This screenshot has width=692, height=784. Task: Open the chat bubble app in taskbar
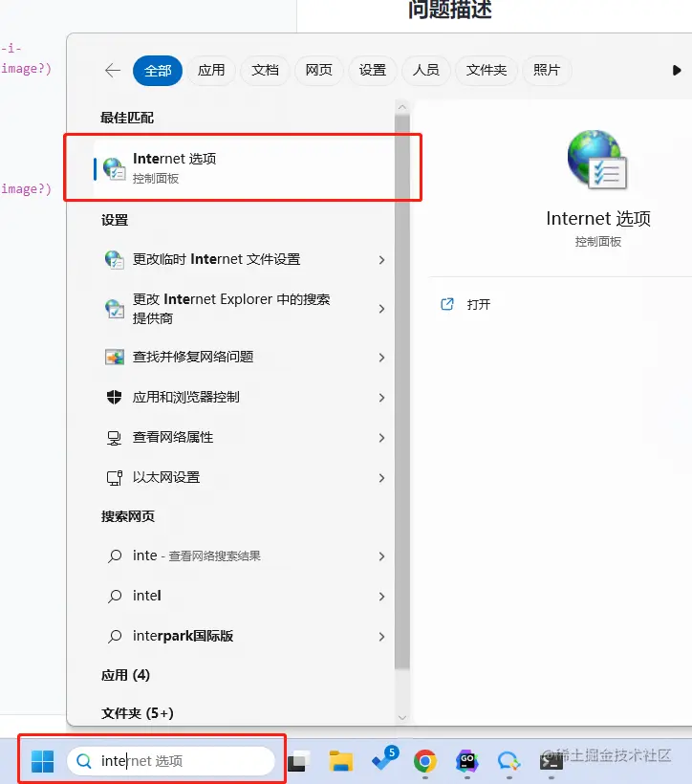pyautogui.click(x=509, y=761)
